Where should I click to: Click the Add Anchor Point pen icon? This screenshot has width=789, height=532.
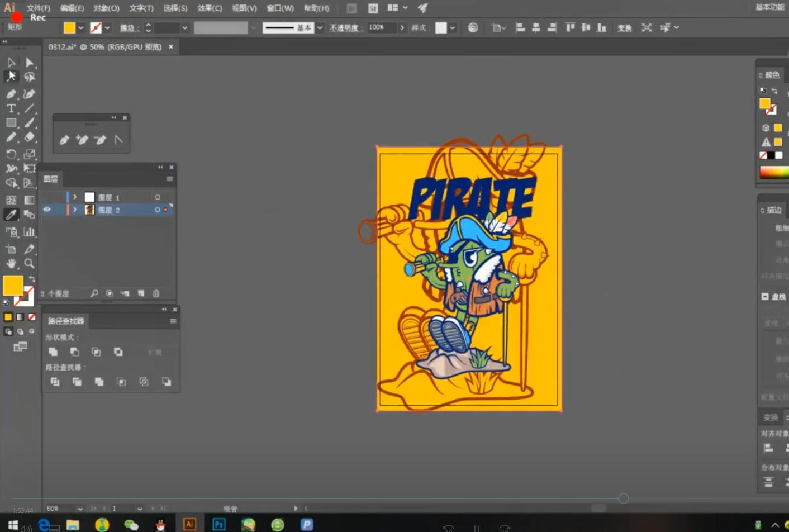click(82, 140)
